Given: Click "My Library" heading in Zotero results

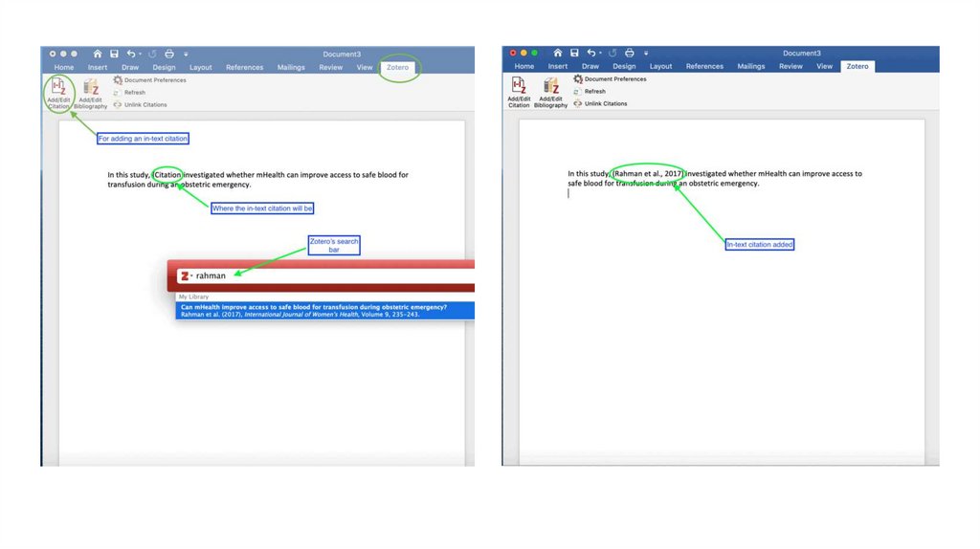Looking at the screenshot, I should click(193, 296).
